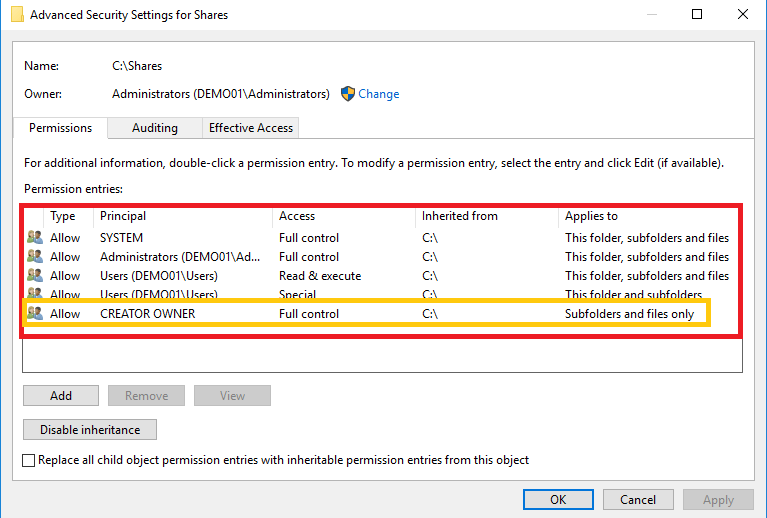This screenshot has width=767, height=518.
Task: Click the group icon in Read & execute row
Action: tap(35, 275)
